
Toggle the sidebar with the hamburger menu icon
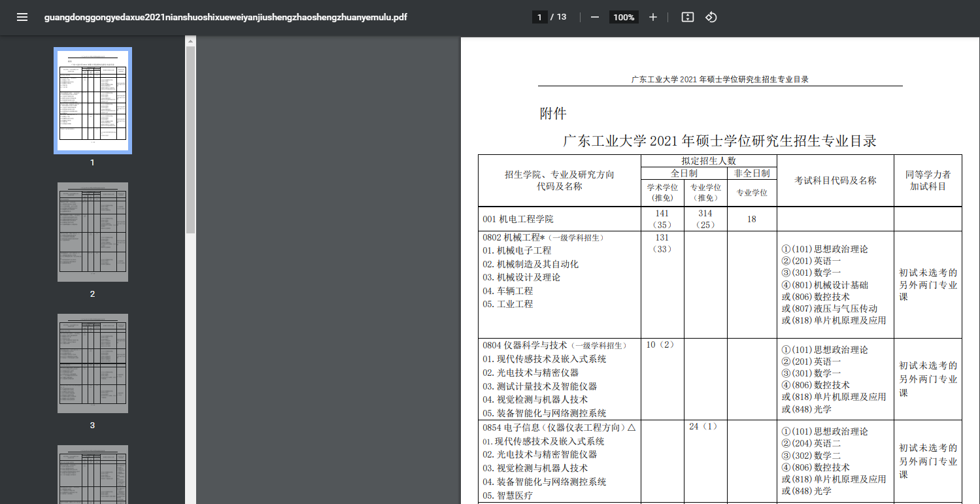22,18
